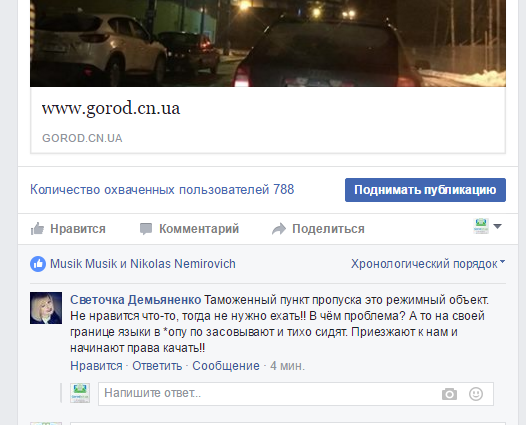This screenshot has width=526, height=425.
Task: Open Nikolas Nemirovich's profile link
Action: point(182,264)
